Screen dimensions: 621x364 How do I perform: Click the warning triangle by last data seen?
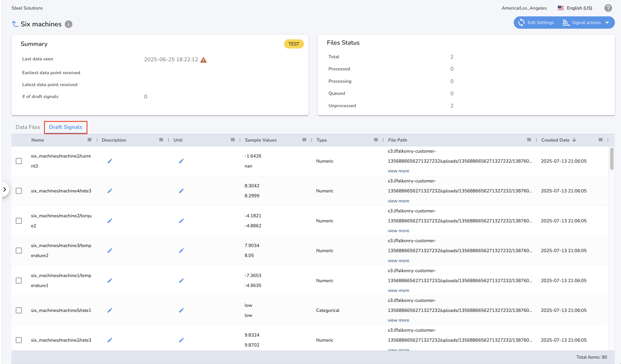point(203,60)
